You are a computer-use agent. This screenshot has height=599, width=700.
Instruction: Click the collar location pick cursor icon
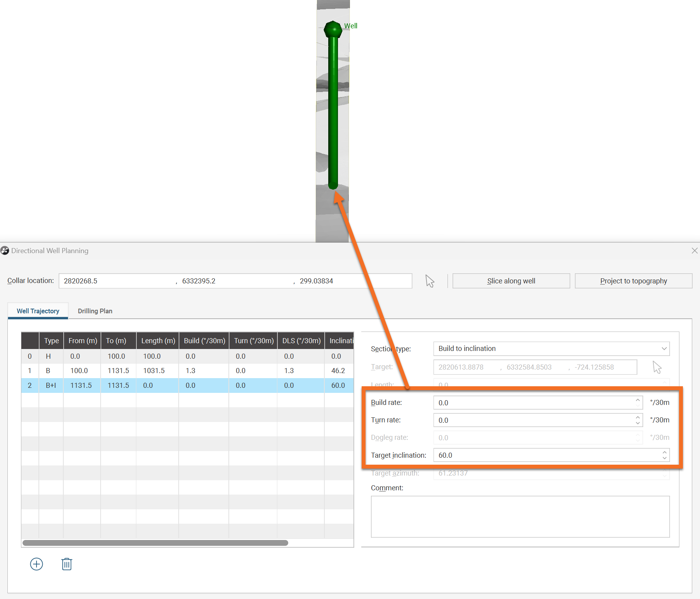pyautogui.click(x=430, y=281)
